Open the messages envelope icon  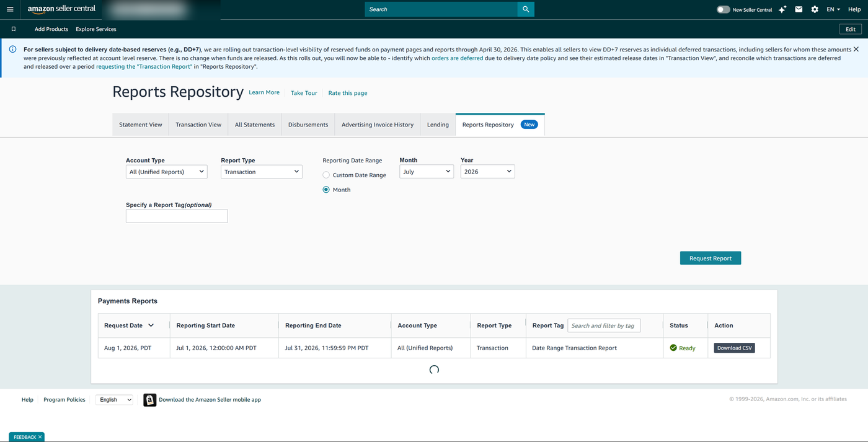(799, 9)
